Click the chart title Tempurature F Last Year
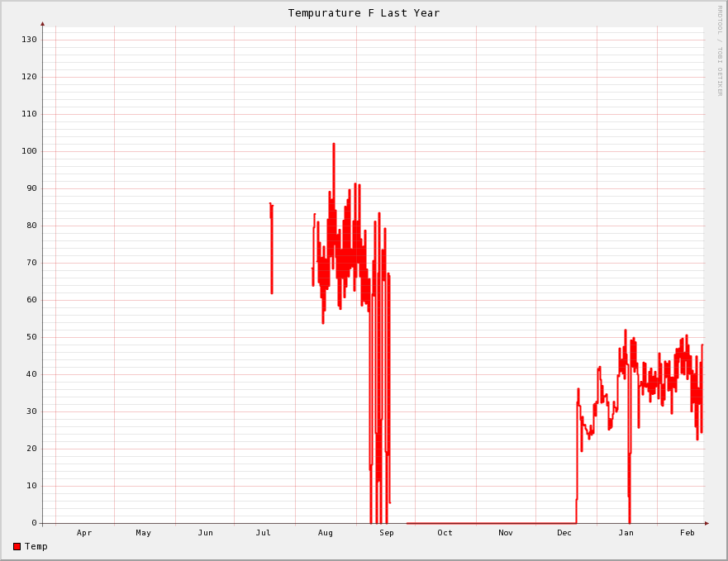The width and height of the screenshot is (728, 561). (x=364, y=13)
